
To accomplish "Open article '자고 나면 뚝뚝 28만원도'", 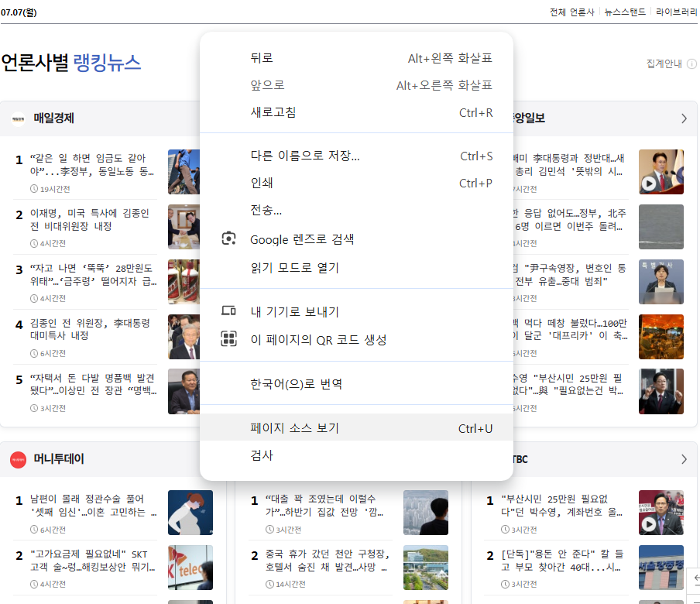I will 93,275.
